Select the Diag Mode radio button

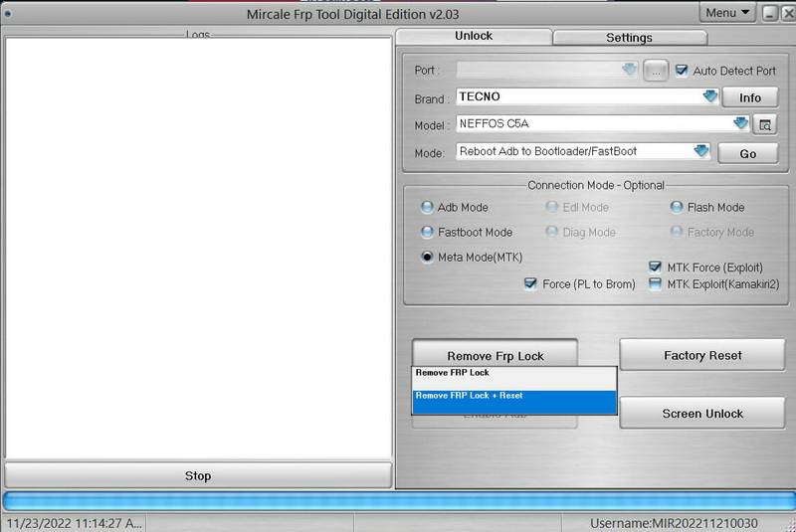pyautogui.click(x=551, y=232)
